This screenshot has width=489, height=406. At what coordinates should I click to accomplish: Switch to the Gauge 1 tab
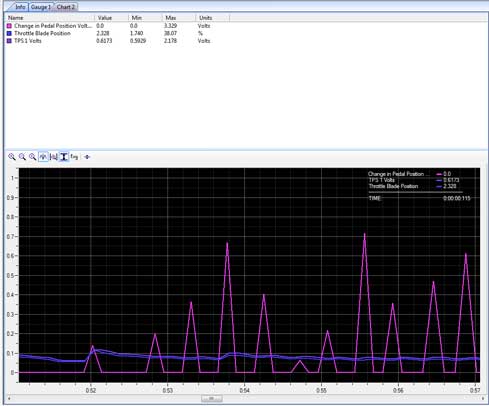(41, 7)
